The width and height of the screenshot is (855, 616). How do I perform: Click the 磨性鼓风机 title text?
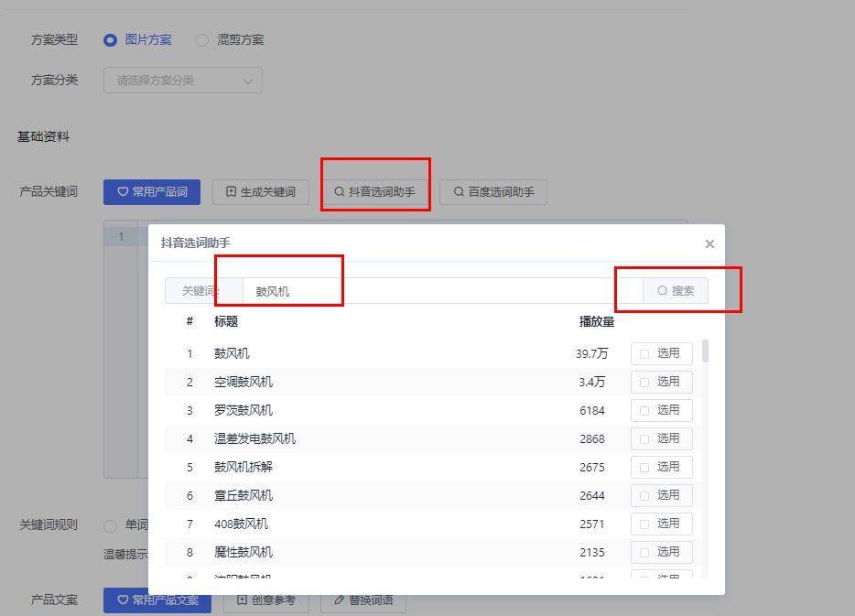244,552
